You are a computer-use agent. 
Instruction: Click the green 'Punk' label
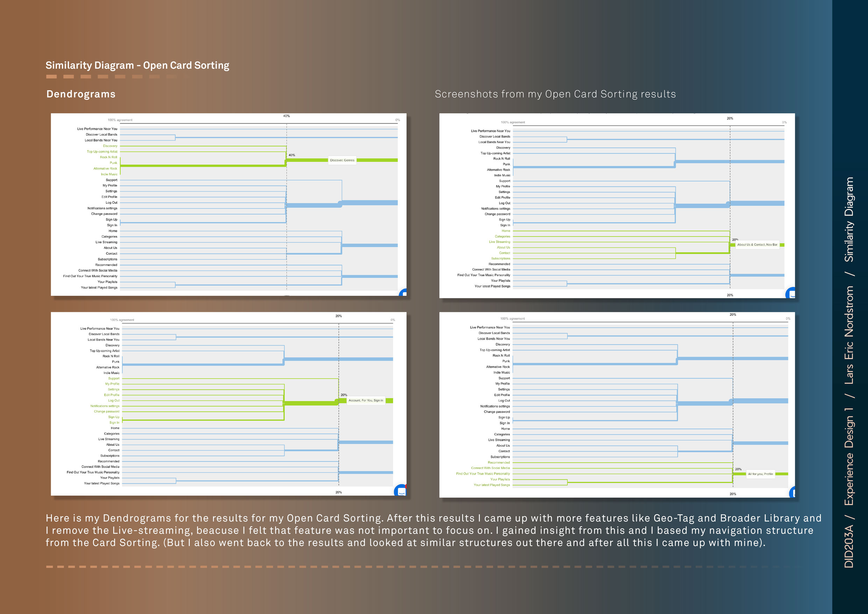[113, 163]
